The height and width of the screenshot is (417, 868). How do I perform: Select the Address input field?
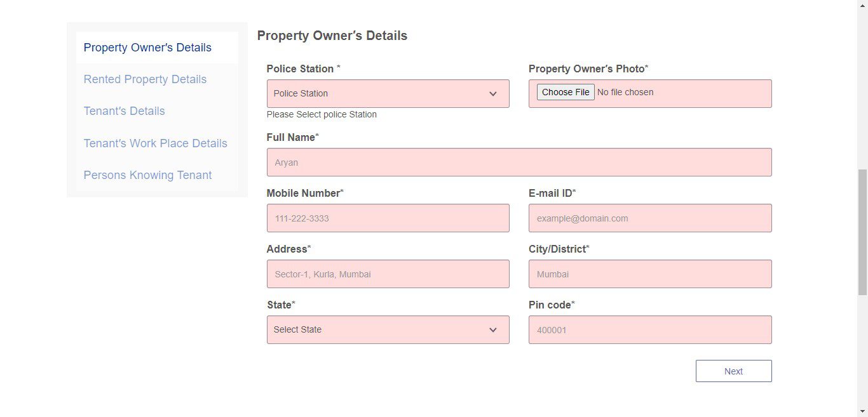[388, 274]
